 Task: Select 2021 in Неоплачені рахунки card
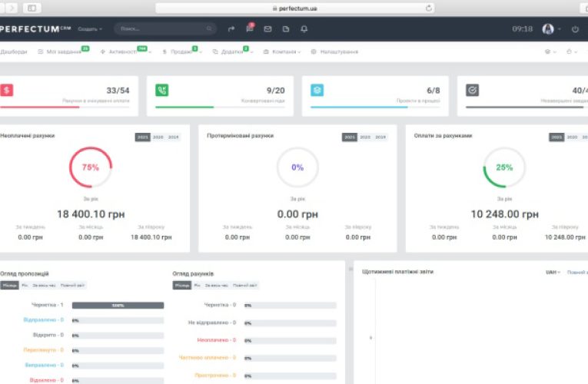coord(142,137)
